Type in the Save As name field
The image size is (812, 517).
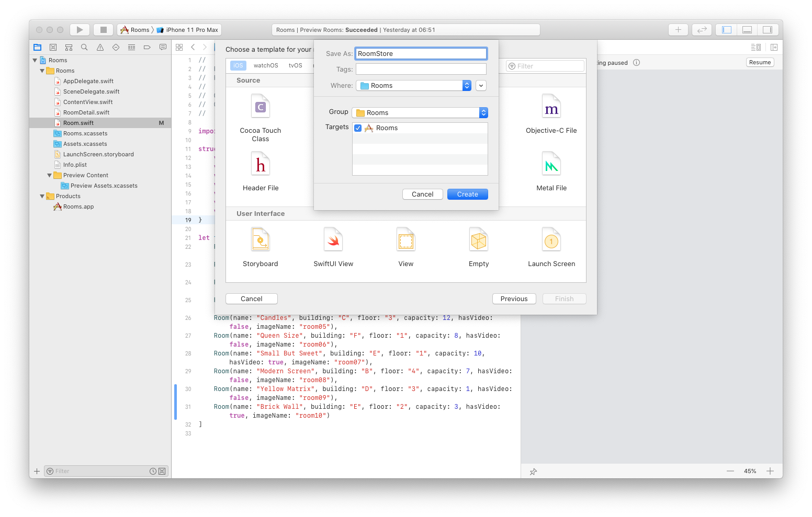click(x=420, y=53)
